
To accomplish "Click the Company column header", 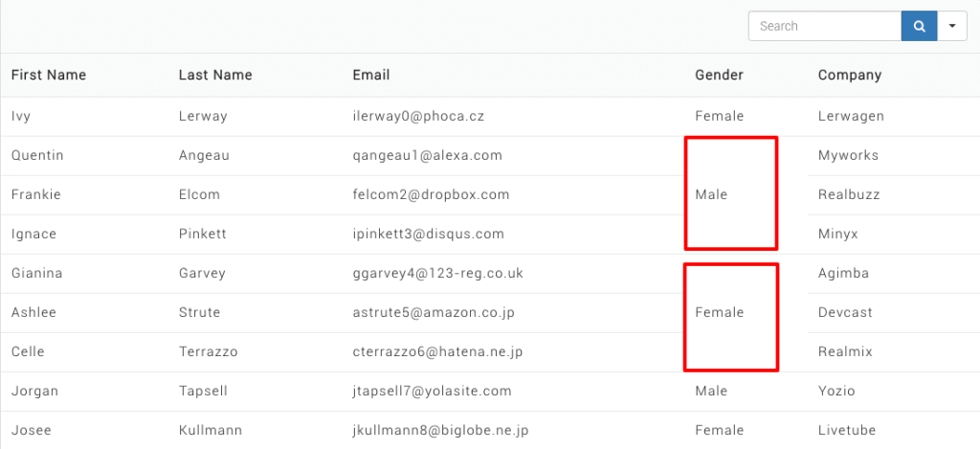I will pos(850,76).
